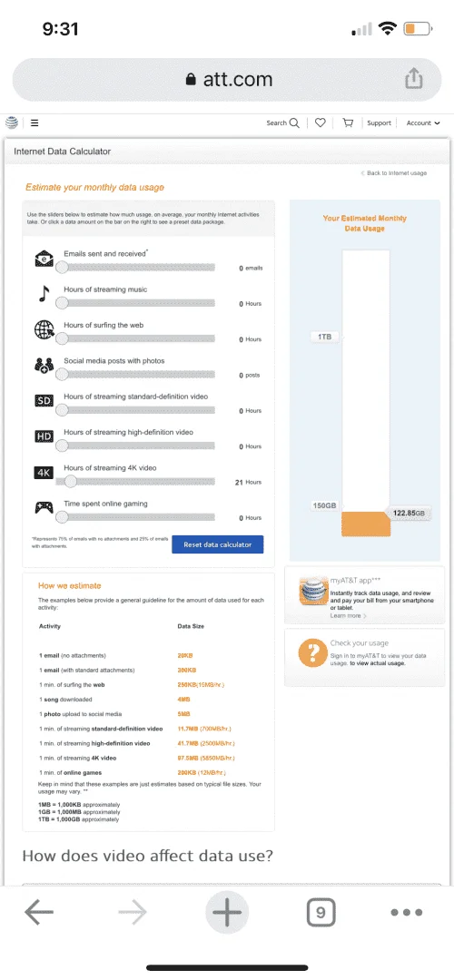
Task: Tap the att.com address bar
Action: (226, 79)
